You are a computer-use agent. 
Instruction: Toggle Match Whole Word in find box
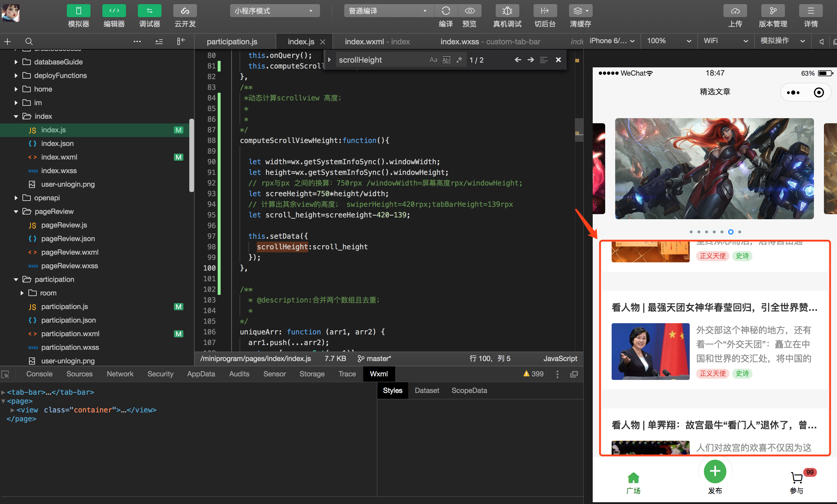click(x=446, y=60)
